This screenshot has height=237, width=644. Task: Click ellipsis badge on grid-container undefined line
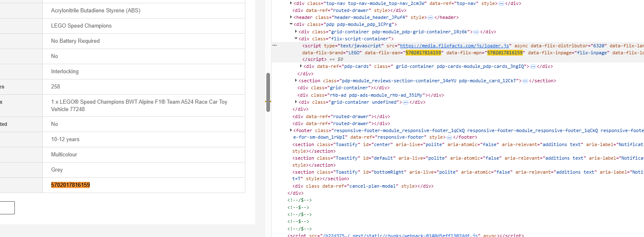tap(405, 102)
